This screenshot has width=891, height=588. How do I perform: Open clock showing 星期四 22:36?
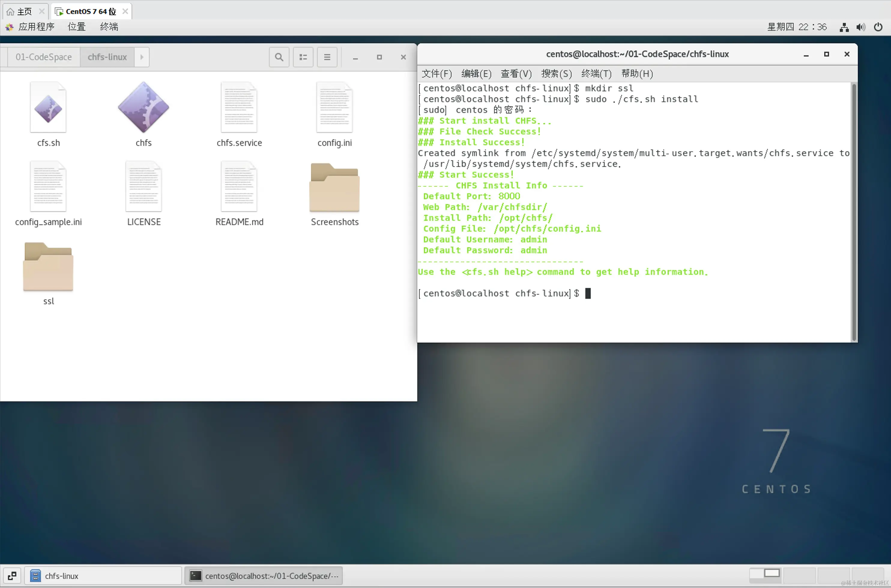point(797,27)
